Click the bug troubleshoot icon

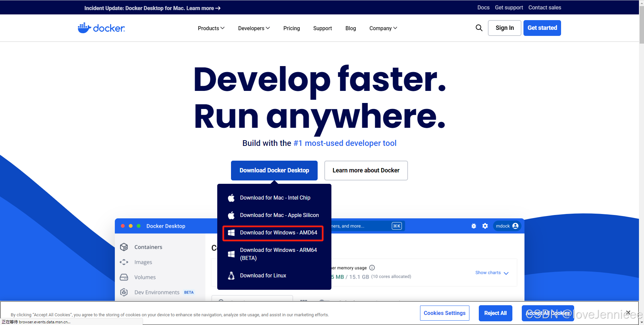(x=474, y=226)
